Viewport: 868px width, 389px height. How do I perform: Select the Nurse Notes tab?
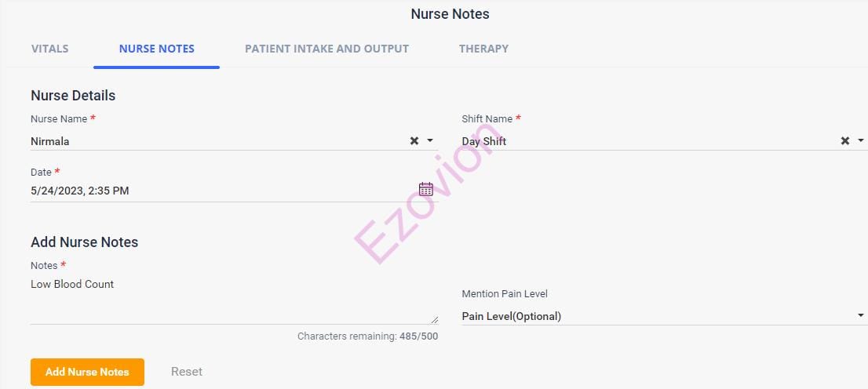pos(156,49)
